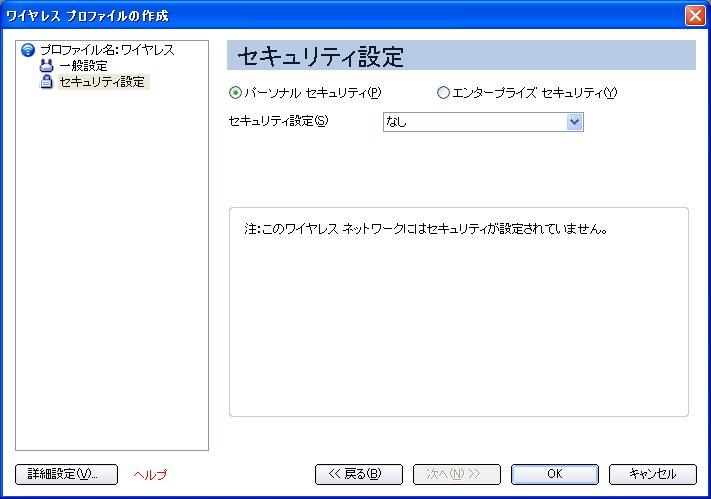Click the wireless globe icon beside プロファイル名
This screenshot has width=711, height=499.
pyautogui.click(x=28, y=50)
